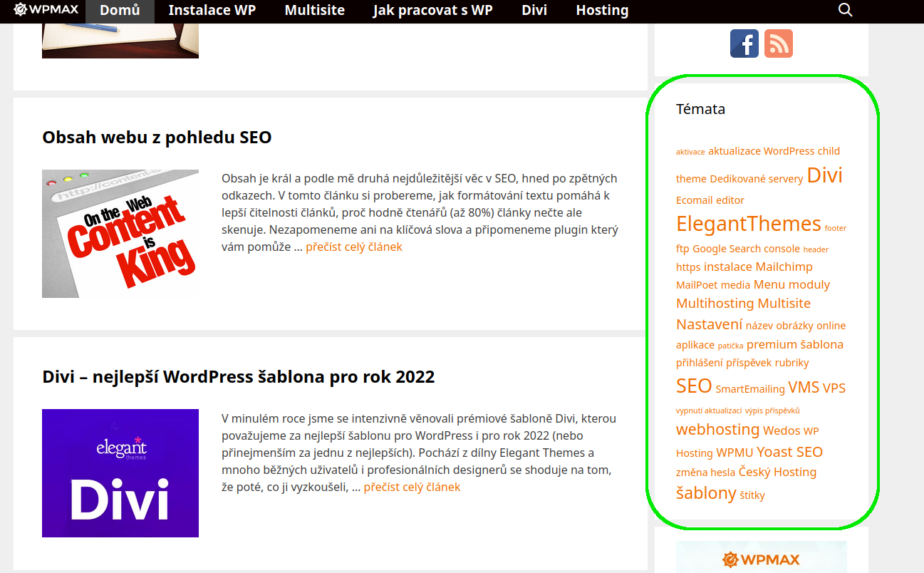Open the RSS feed icon

779,43
